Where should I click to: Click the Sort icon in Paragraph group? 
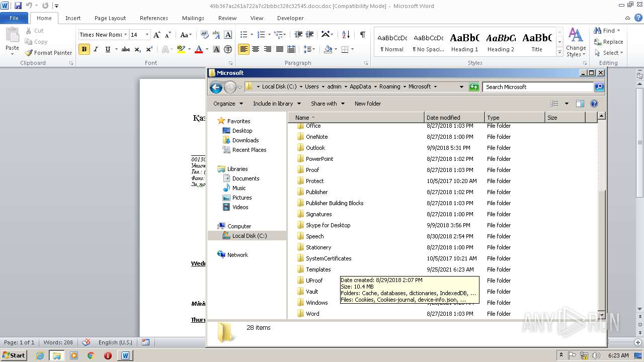point(346,35)
